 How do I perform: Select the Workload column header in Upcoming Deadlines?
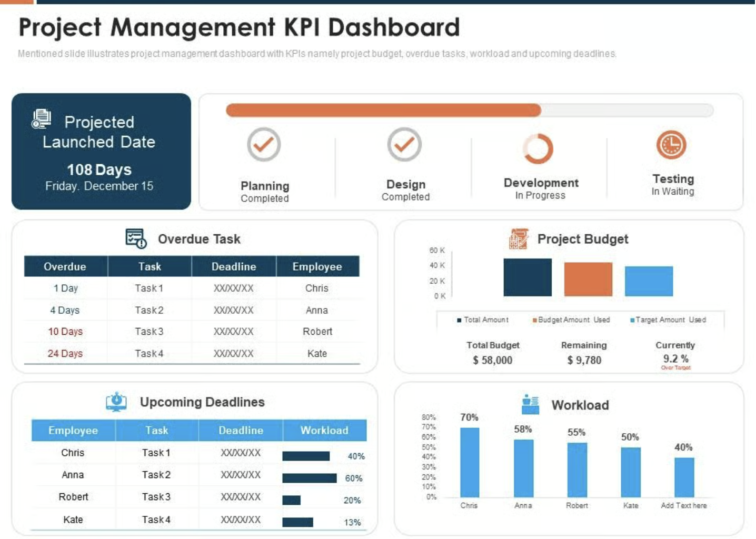(324, 431)
